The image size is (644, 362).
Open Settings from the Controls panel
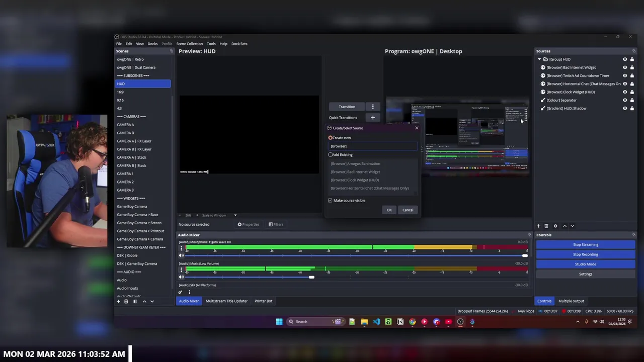586,274
